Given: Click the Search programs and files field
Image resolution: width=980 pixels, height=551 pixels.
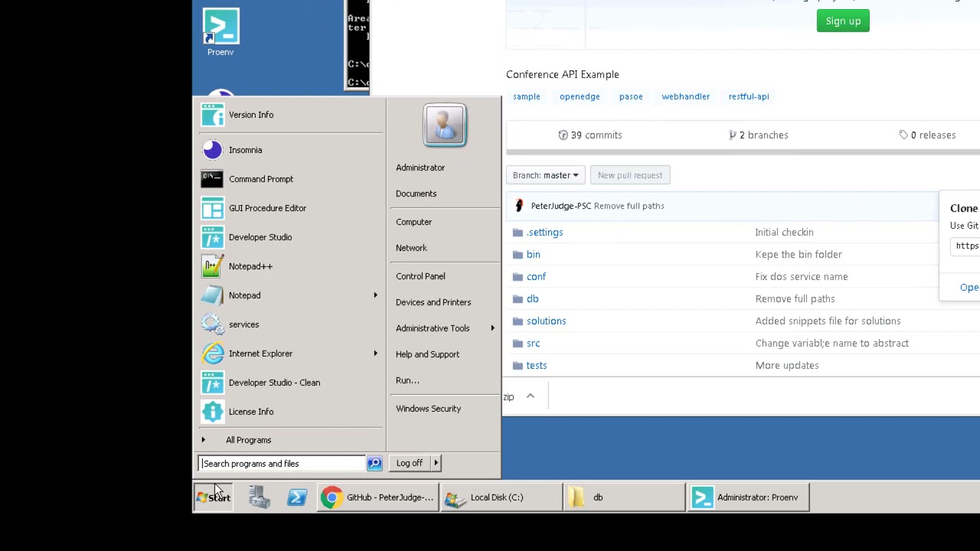Looking at the screenshot, I should (282, 463).
